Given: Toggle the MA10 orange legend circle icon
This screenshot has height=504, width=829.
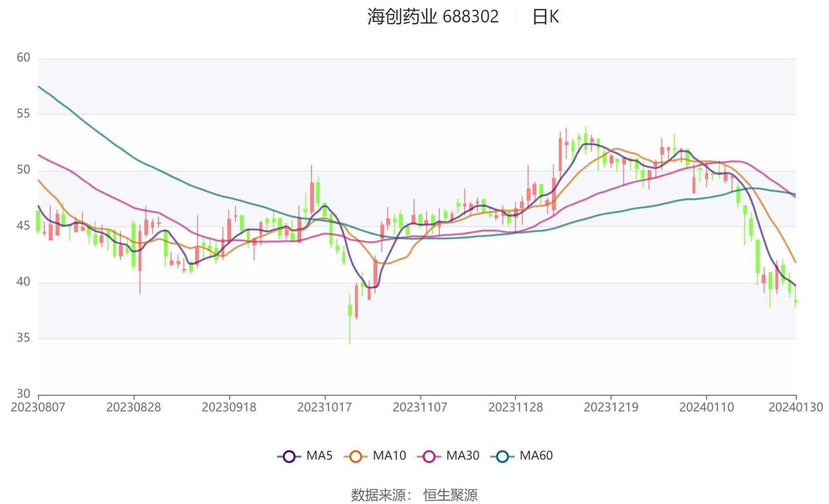Looking at the screenshot, I should [x=355, y=456].
